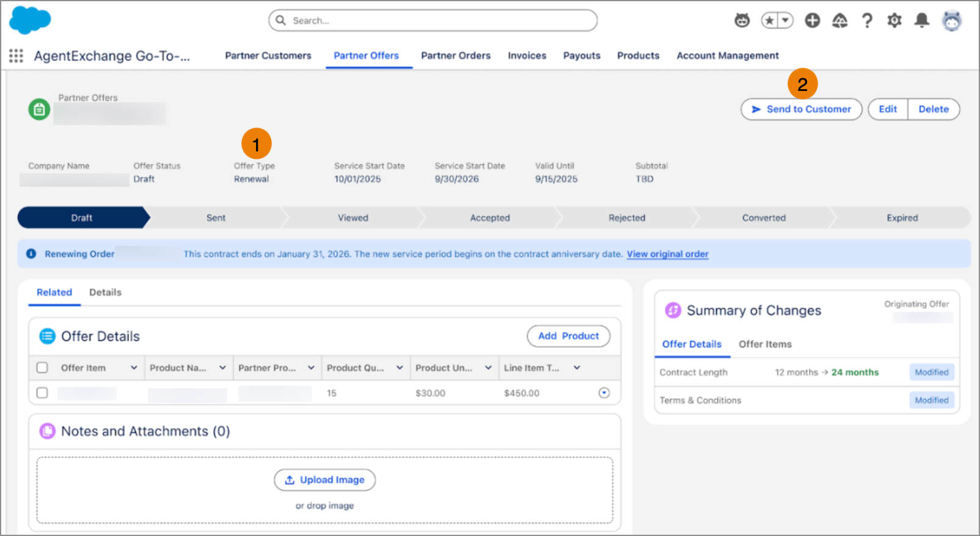The image size is (980, 536).
Task: Open the Astro guidance center icon
Action: point(742,21)
